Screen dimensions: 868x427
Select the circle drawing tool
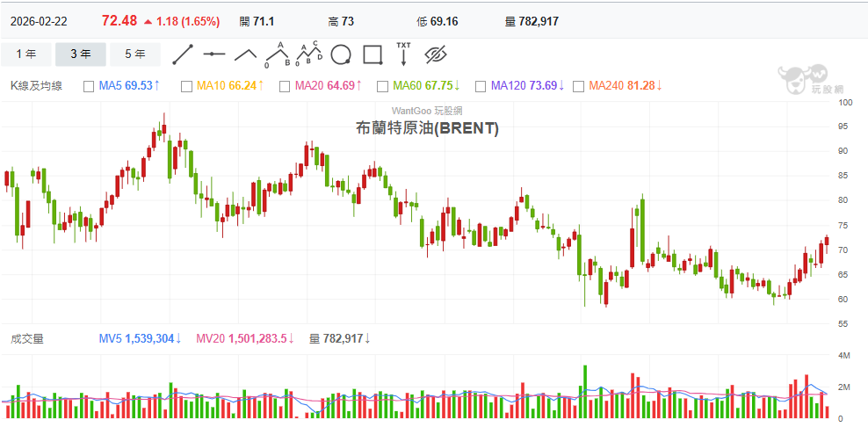pyautogui.click(x=341, y=54)
